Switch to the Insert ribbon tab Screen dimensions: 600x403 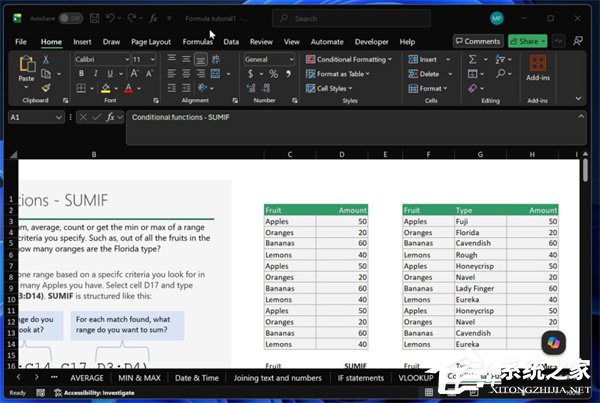(82, 41)
